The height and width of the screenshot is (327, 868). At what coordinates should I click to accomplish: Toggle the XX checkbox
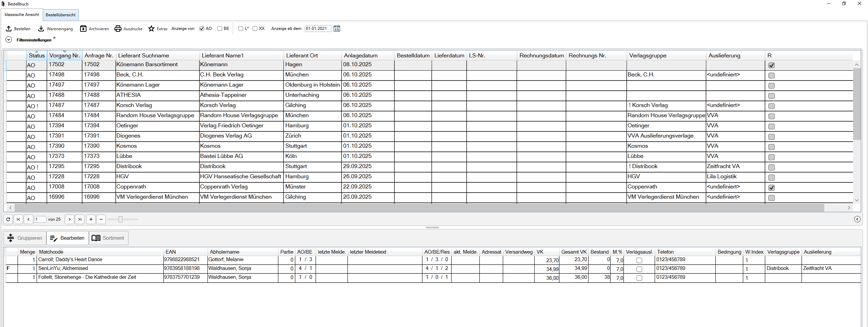[255, 29]
